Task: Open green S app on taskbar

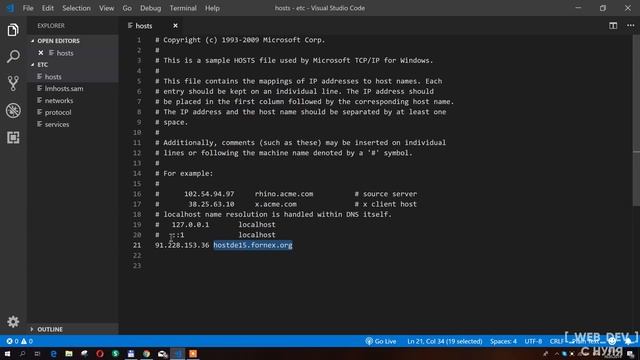Action: coord(115,353)
